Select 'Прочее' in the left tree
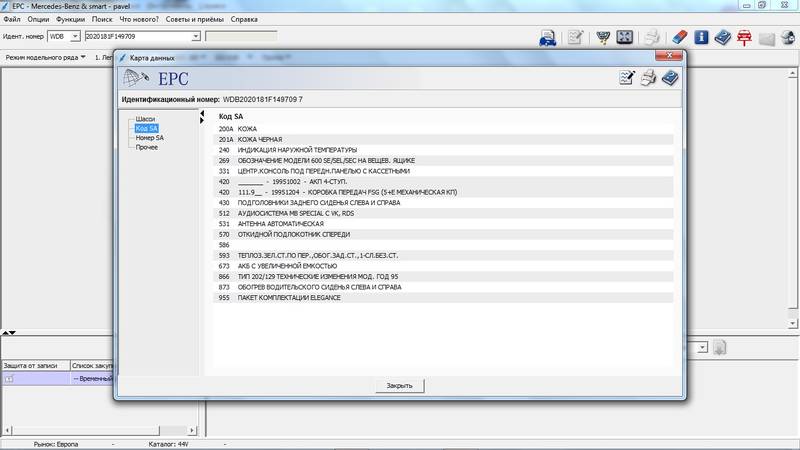The image size is (800, 450). point(146,147)
